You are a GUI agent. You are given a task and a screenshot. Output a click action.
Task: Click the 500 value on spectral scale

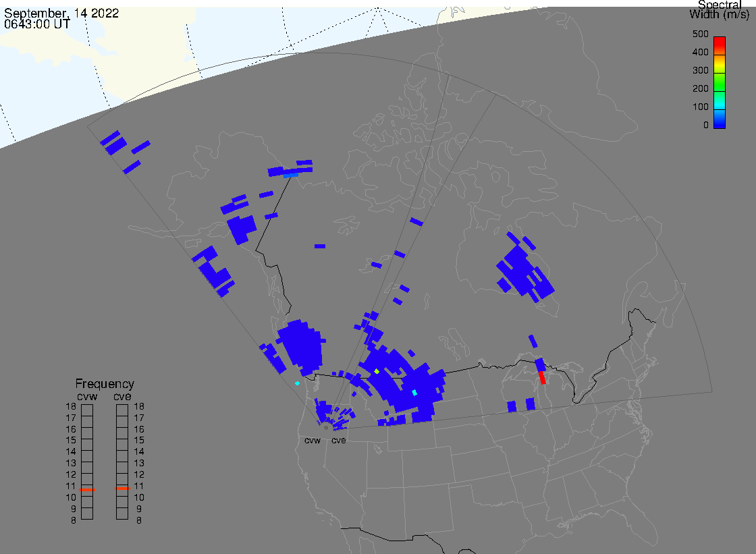point(700,34)
